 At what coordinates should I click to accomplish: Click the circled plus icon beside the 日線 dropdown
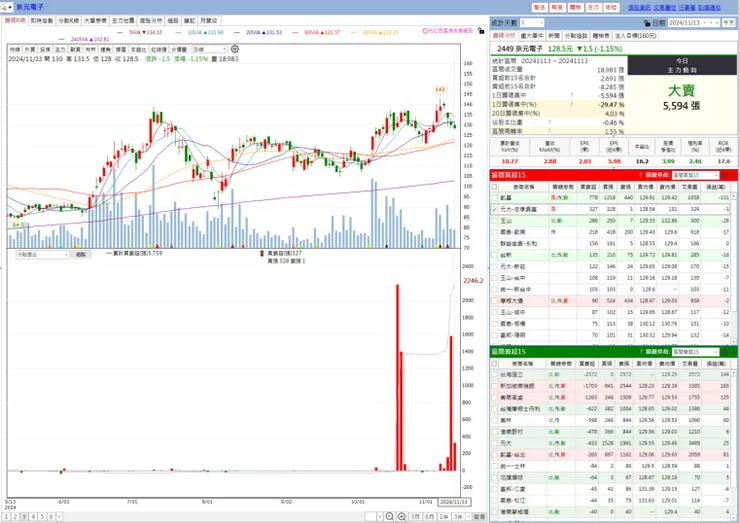(235, 49)
